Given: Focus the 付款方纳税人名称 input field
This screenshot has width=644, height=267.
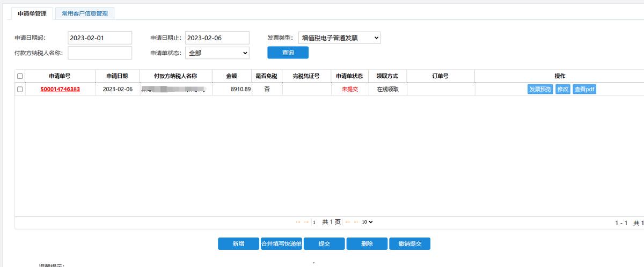Looking at the screenshot, I should pos(100,53).
